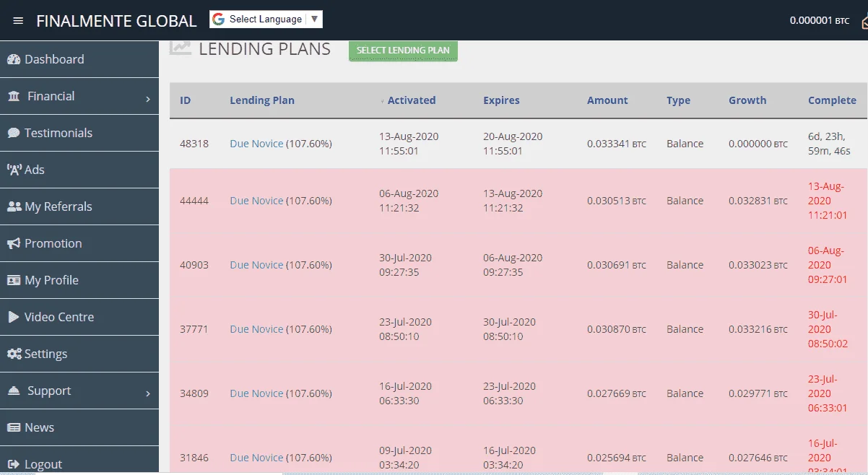Click the News newspaper icon

tap(14, 427)
